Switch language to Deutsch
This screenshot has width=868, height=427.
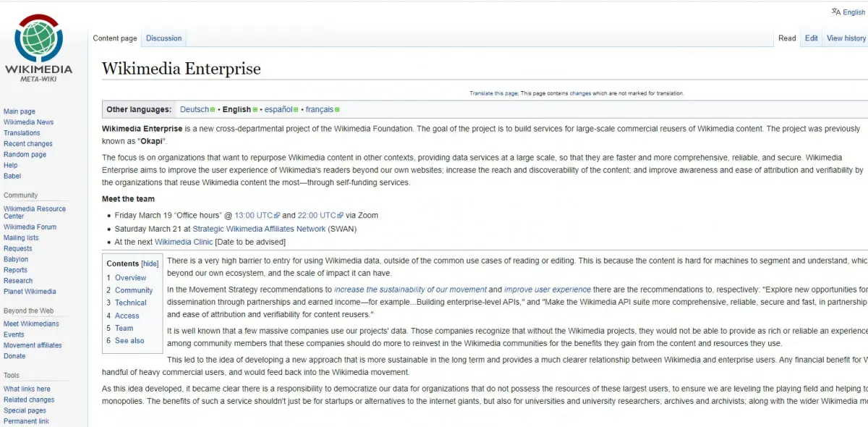(195, 109)
